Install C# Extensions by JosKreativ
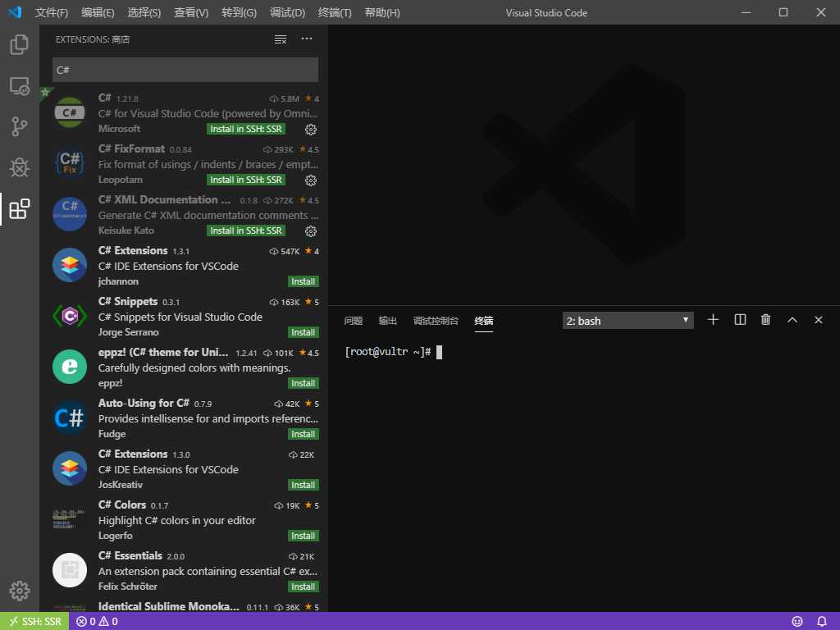The width and height of the screenshot is (840, 630). click(x=304, y=486)
